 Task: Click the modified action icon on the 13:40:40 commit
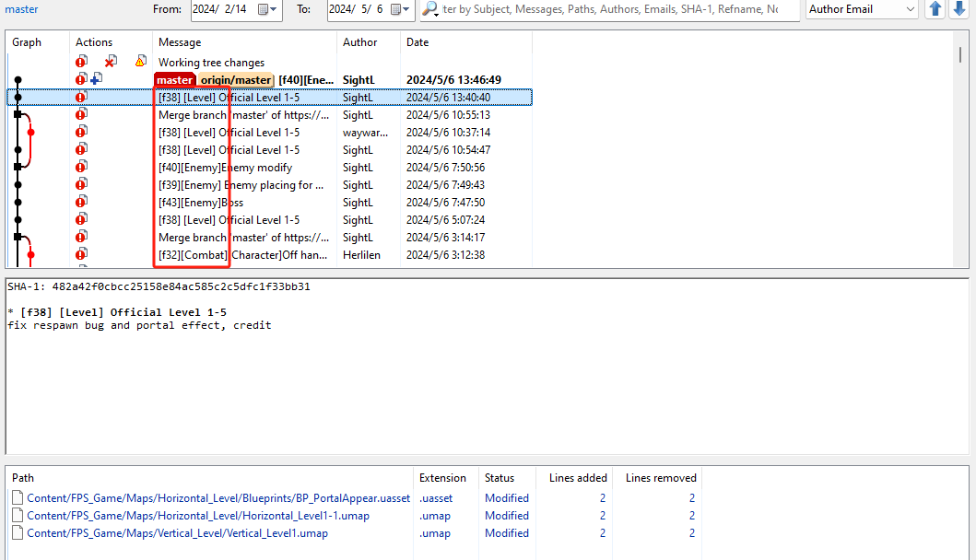[x=81, y=97]
